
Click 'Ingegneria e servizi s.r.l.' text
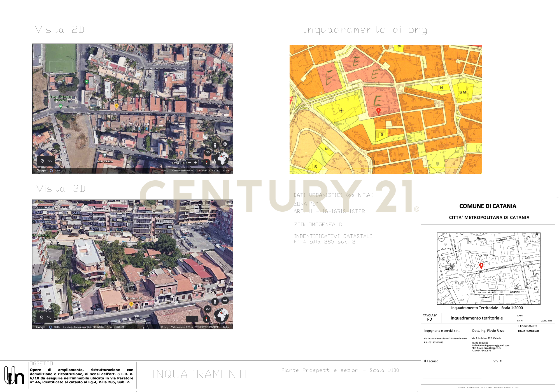coord(442,331)
